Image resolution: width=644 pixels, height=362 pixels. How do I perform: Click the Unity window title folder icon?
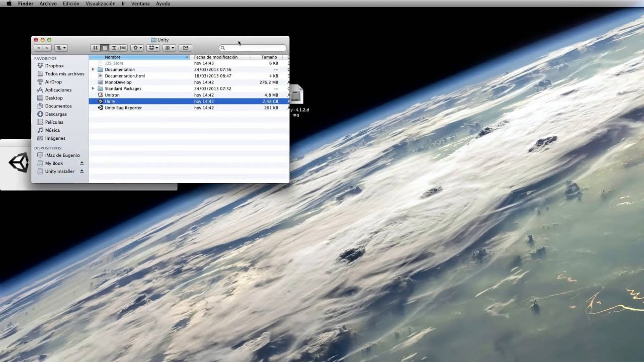(153, 40)
